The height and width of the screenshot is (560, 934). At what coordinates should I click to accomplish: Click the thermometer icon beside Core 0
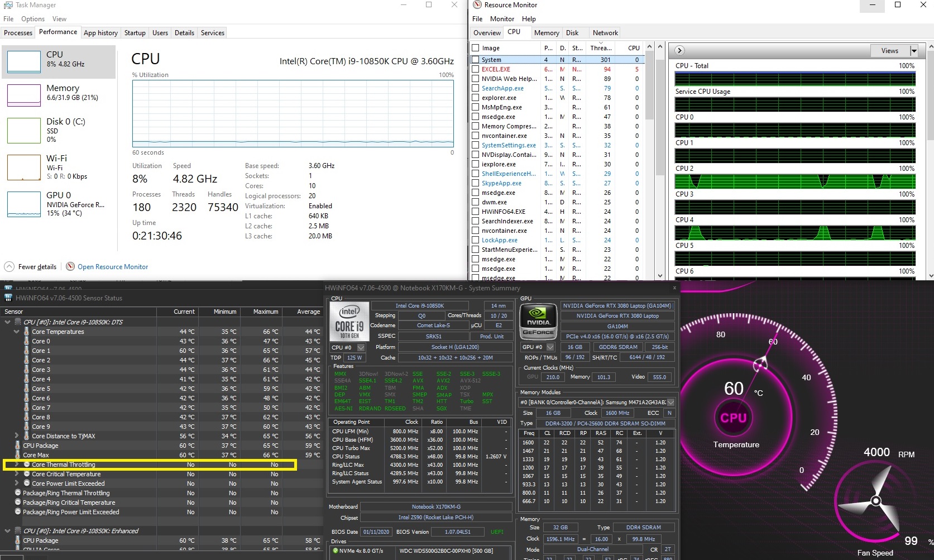(x=26, y=341)
